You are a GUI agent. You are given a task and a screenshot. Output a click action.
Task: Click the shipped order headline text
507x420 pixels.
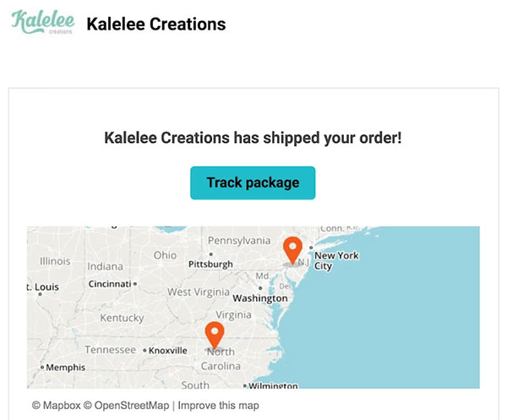coord(253,137)
